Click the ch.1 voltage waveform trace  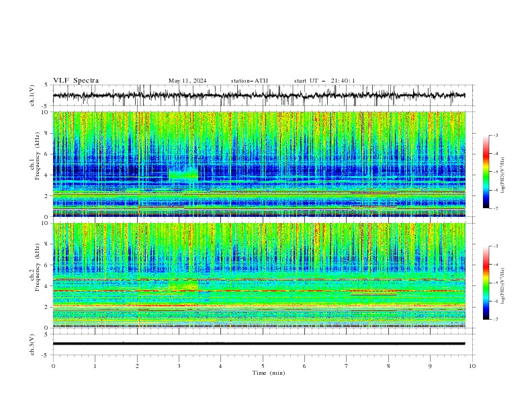click(259, 95)
